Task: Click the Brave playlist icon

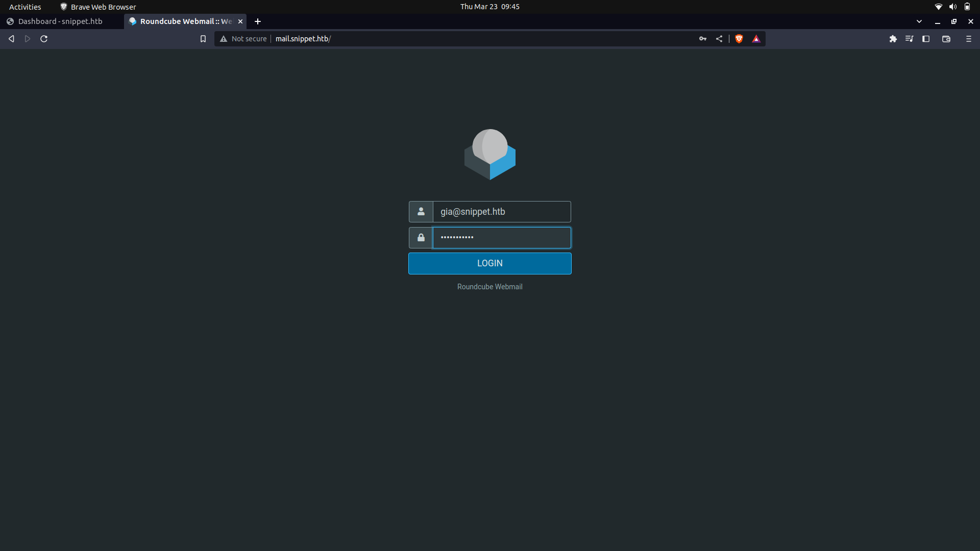Action: [910, 38]
